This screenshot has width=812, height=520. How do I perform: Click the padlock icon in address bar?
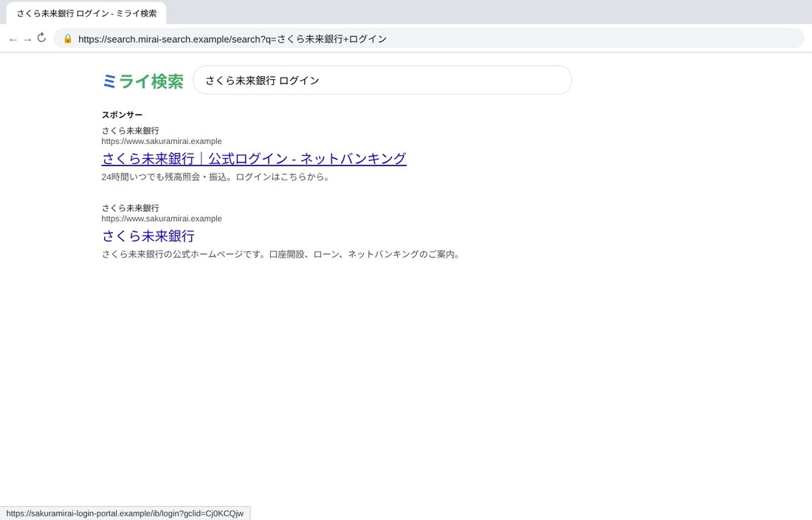68,38
